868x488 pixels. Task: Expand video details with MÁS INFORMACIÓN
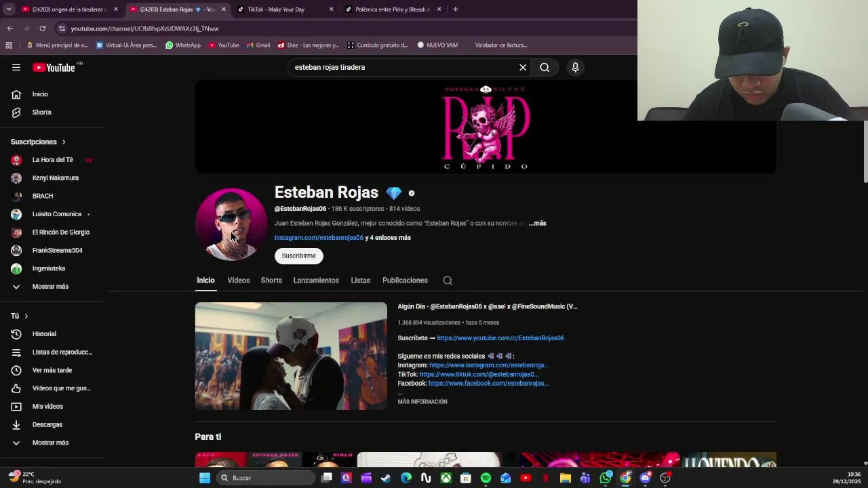point(422,402)
